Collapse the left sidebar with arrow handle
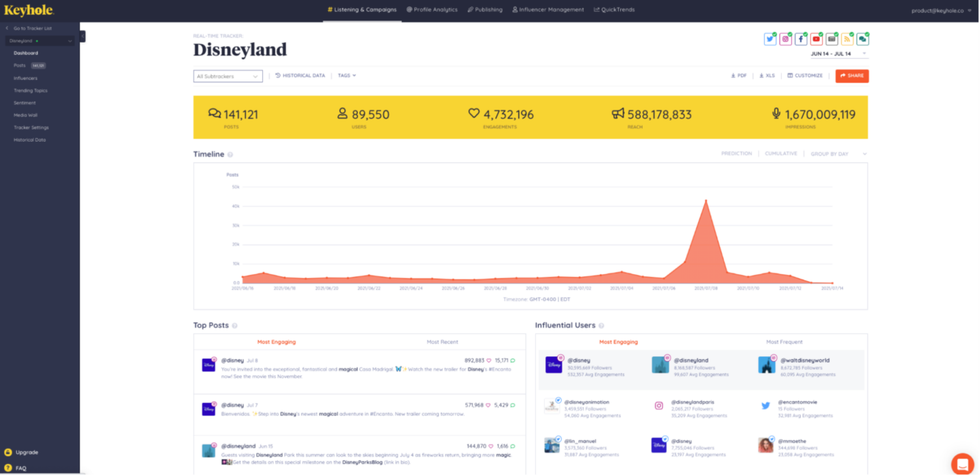Screen dimensions: 980x475 pos(82,36)
